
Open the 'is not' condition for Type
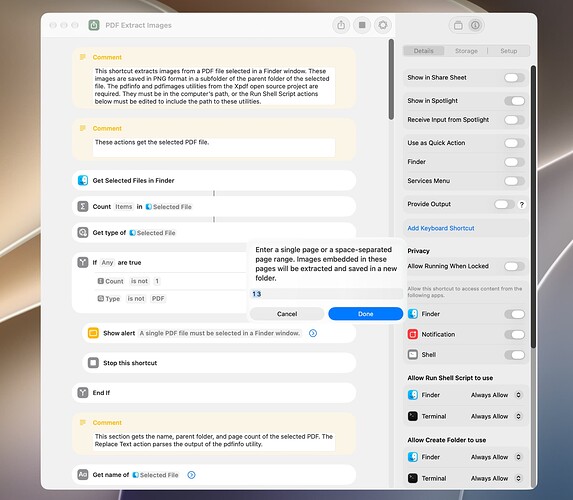click(x=136, y=299)
